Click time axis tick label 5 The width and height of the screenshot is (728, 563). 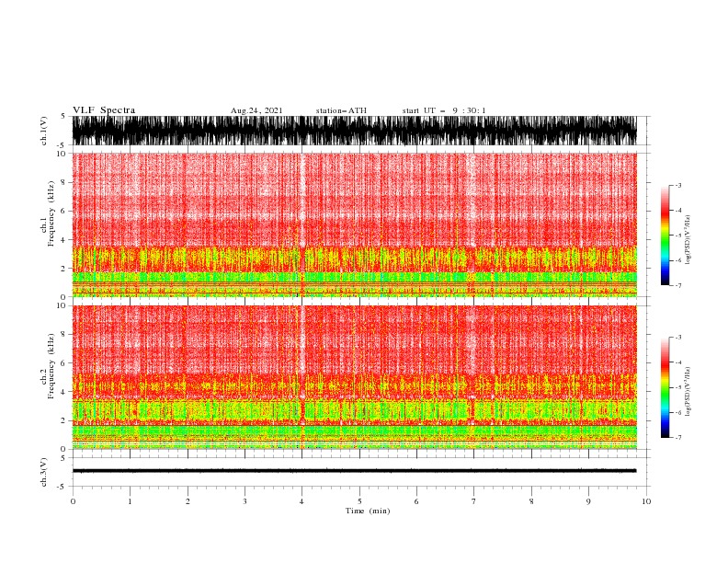point(359,501)
